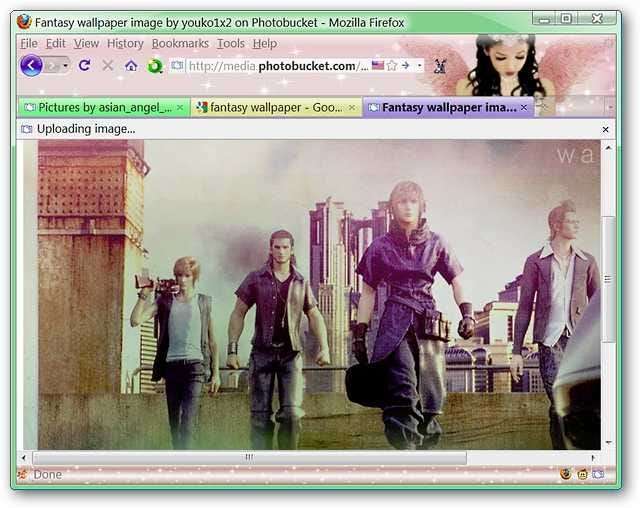Screen dimensions: 640x508
Task: Maximize the Firefox window
Action: tap(566, 18)
